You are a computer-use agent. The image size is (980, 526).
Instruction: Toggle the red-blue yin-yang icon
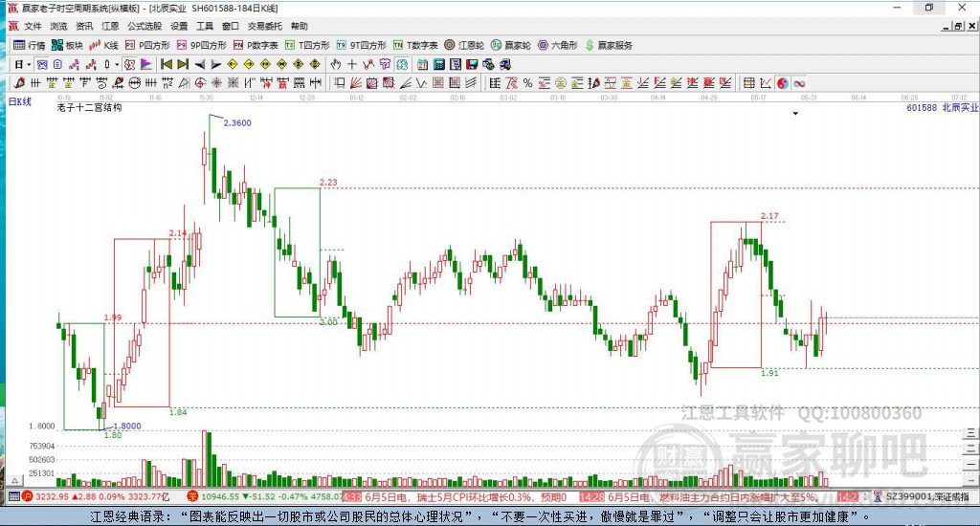coord(783,83)
